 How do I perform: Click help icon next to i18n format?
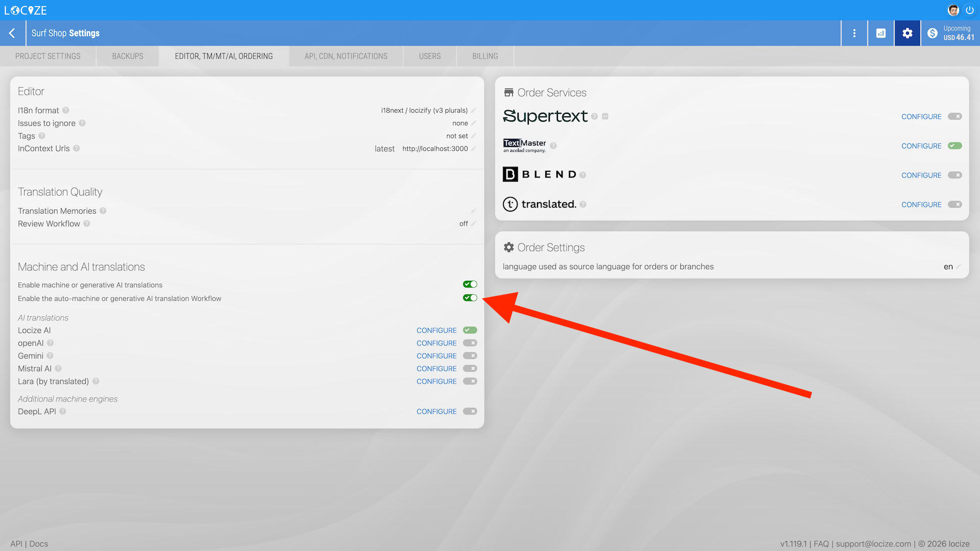tap(66, 110)
